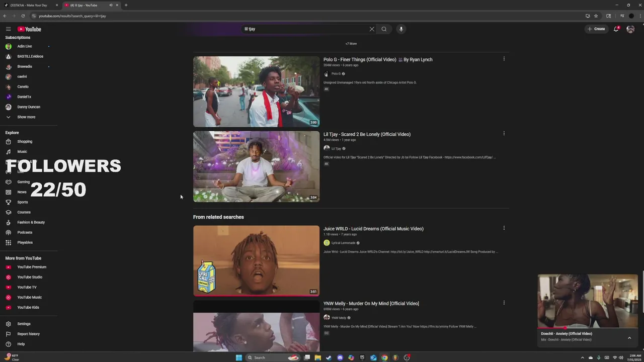The width and height of the screenshot is (644, 362).
Task: Open the Lucid Dreams title link
Action: click(x=373, y=229)
